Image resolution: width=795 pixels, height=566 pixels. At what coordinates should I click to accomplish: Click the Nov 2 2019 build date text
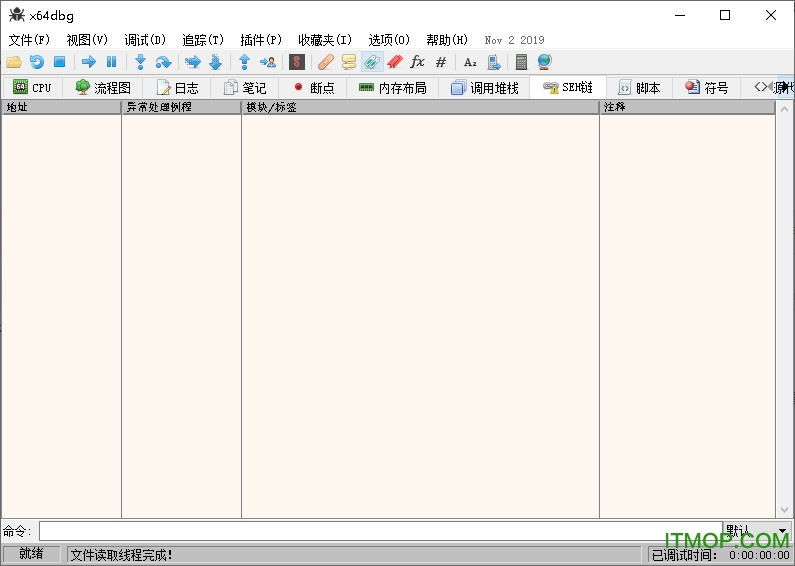(x=514, y=40)
